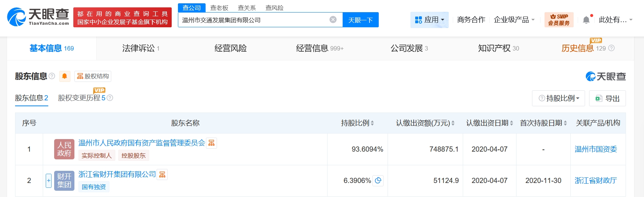644x197 pixels.
Task: Open equity structure icon beside 浙江省财开集团有限公司
Action: [162, 174]
